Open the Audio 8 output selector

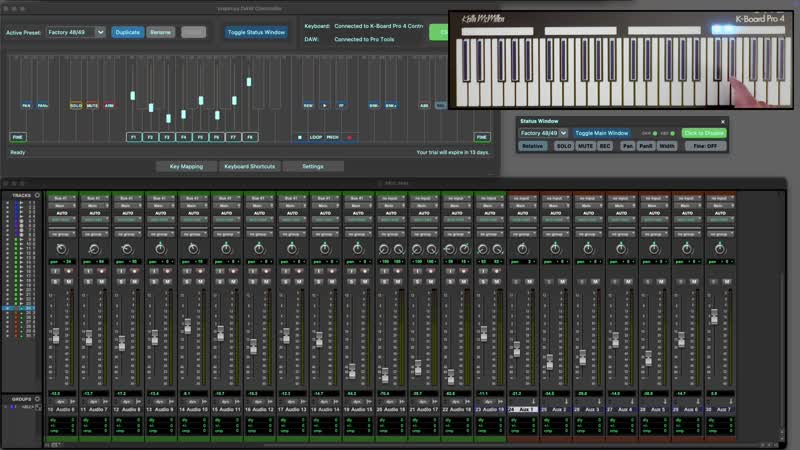[x=128, y=206]
